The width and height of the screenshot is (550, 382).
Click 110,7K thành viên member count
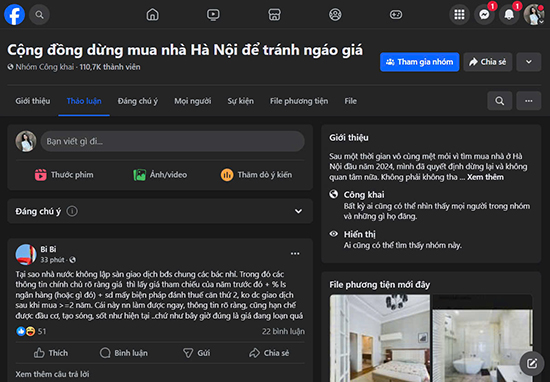click(110, 67)
